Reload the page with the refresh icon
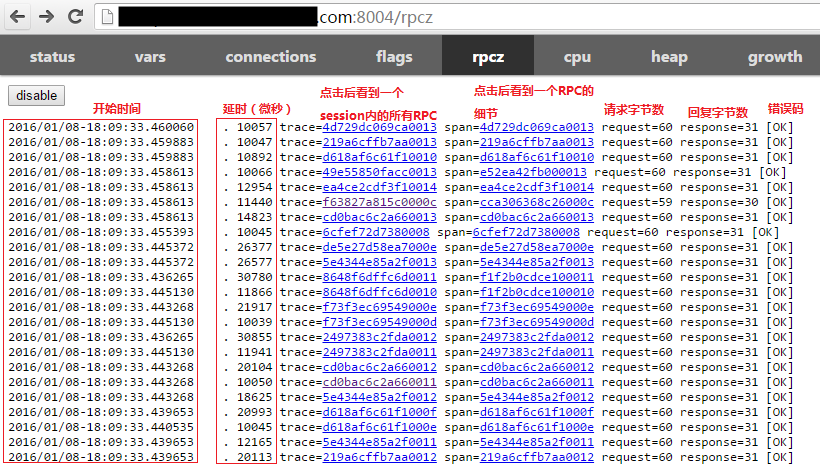 point(75,17)
